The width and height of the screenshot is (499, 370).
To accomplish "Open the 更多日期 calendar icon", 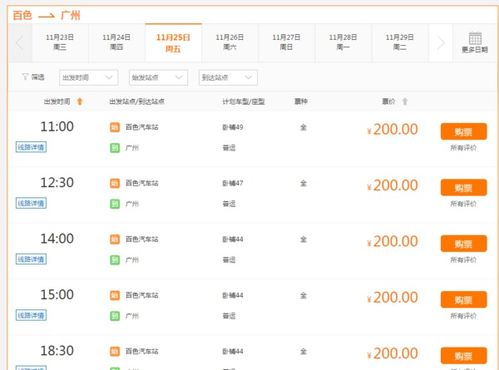I will (x=475, y=39).
